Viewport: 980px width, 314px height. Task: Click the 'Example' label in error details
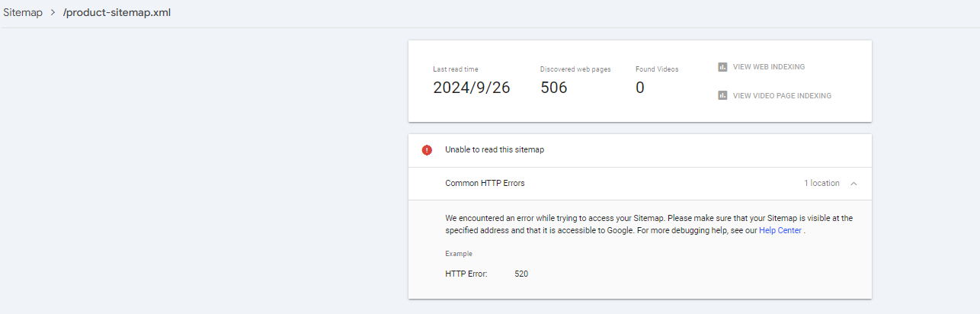click(459, 254)
